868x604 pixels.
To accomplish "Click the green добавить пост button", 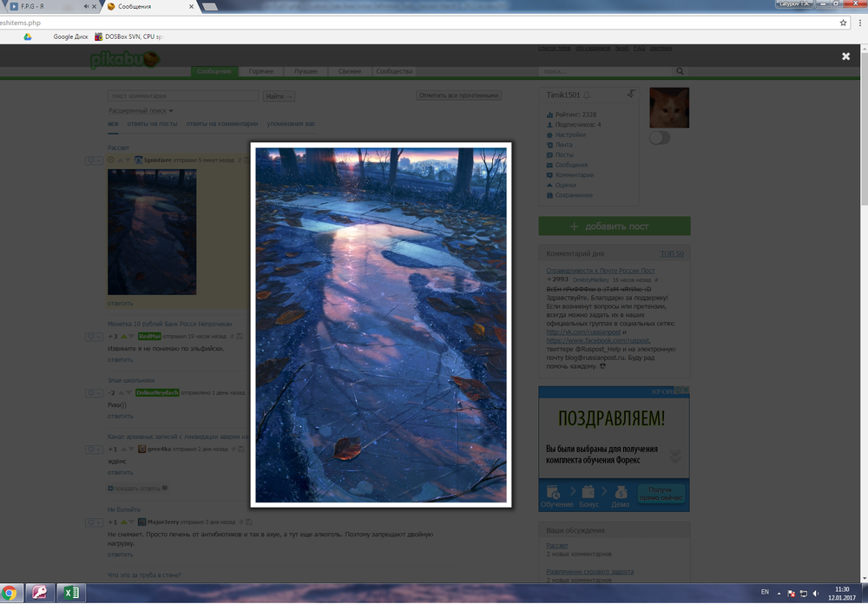I will 615,226.
